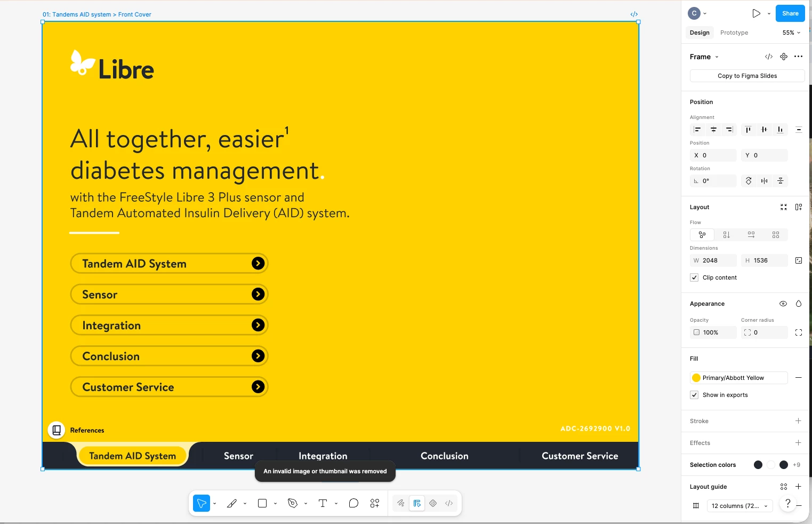Click the diamond icon in the bottom toolbar
This screenshot has width=812, height=524.
pos(433,503)
